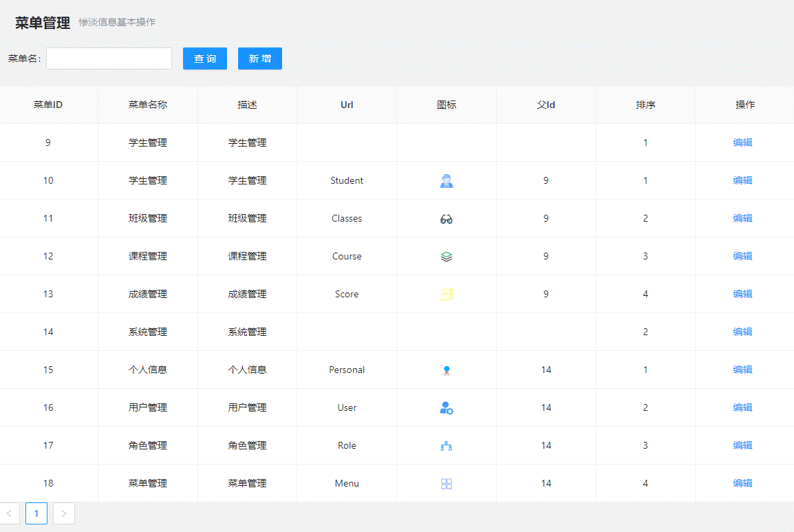The height and width of the screenshot is (532, 794).
Task: Click the Classes URL cell
Action: (x=347, y=218)
